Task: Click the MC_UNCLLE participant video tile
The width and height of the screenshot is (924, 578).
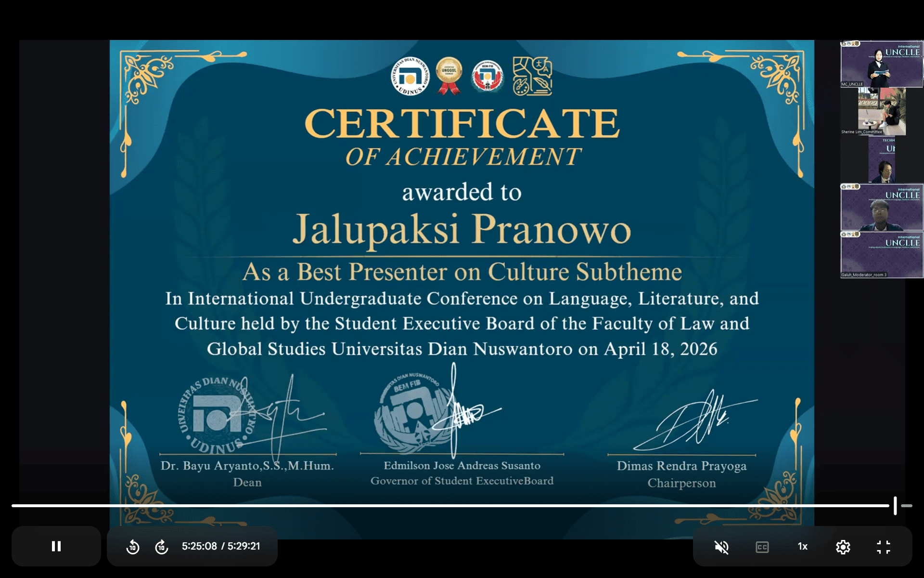Action: point(882,64)
